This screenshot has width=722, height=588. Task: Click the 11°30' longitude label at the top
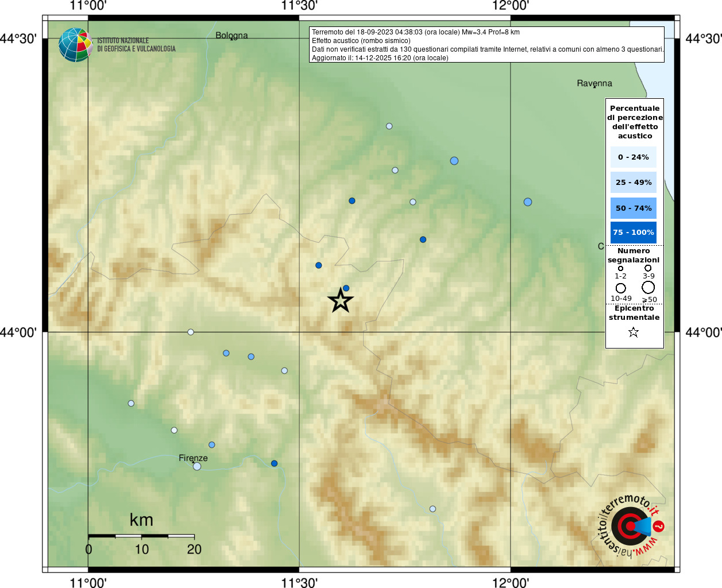click(299, 6)
